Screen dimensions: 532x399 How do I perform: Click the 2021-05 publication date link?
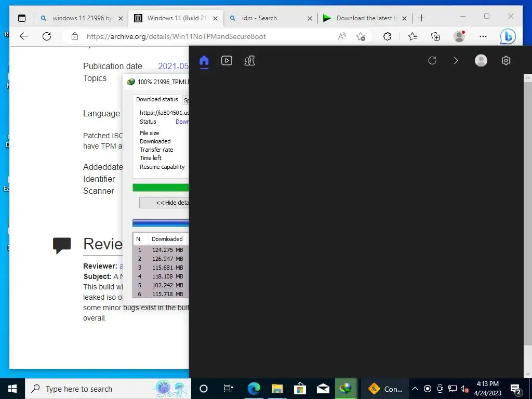pos(174,66)
